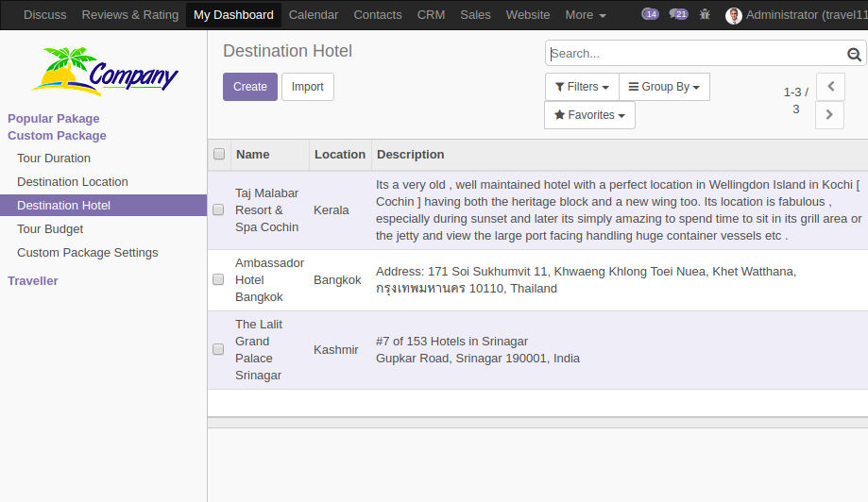This screenshot has height=502, width=868.
Task: Select My Dashboard menu
Action: tap(233, 15)
